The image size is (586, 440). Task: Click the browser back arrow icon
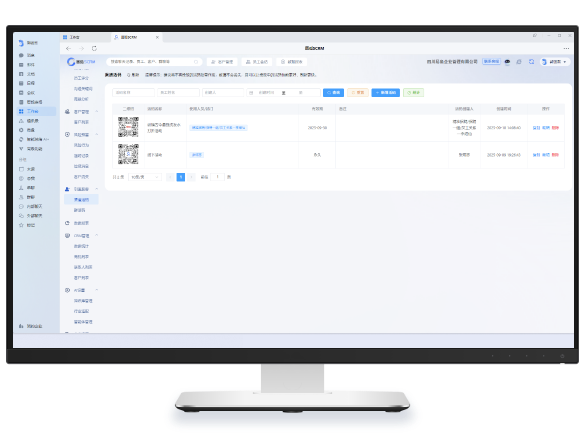click(x=68, y=49)
